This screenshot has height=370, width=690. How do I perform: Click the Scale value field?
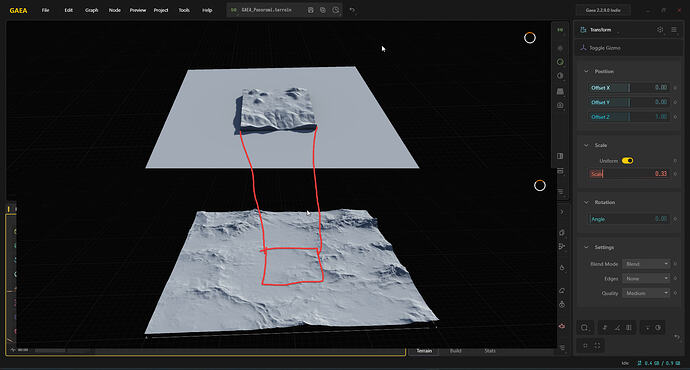(x=629, y=173)
